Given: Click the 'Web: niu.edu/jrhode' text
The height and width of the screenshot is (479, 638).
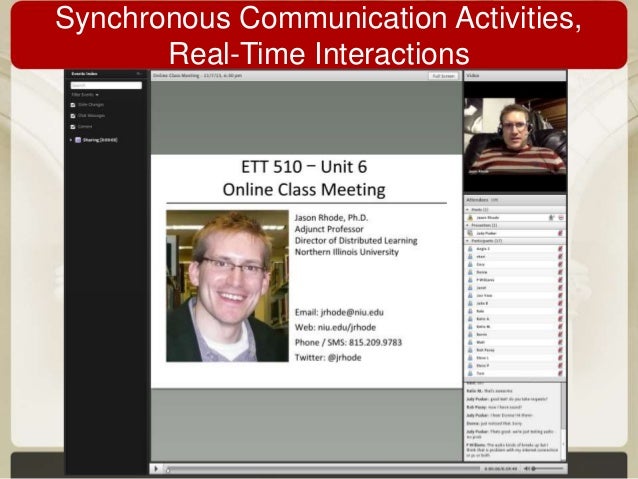Looking at the screenshot, I should [x=335, y=327].
